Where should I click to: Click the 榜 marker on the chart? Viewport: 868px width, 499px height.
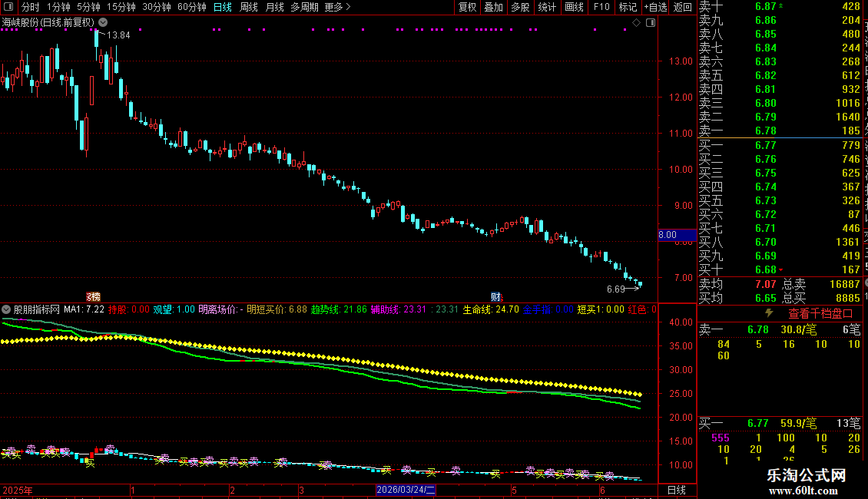(x=94, y=297)
